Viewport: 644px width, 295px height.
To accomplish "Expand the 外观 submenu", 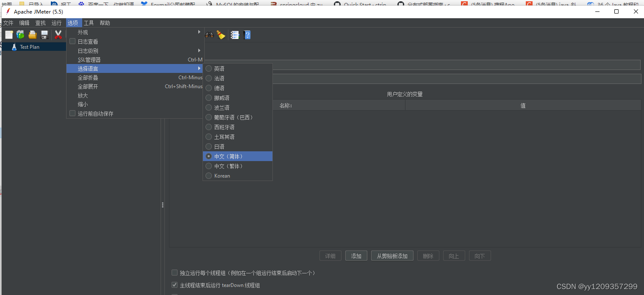I will point(83,32).
